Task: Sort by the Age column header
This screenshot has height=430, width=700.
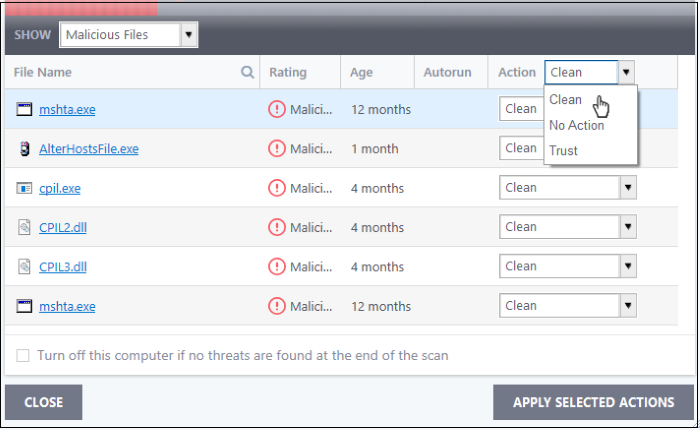Action: [x=361, y=72]
